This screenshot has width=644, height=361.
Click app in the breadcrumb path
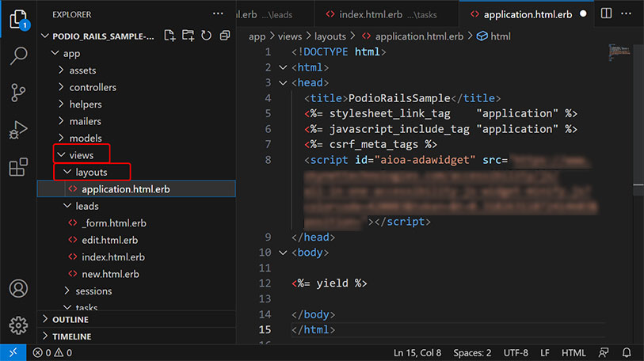pyautogui.click(x=257, y=36)
